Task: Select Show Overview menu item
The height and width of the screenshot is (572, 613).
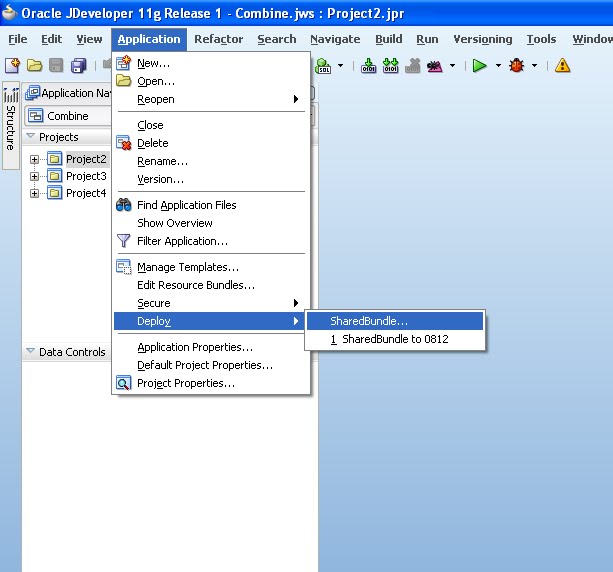Action: point(210,223)
